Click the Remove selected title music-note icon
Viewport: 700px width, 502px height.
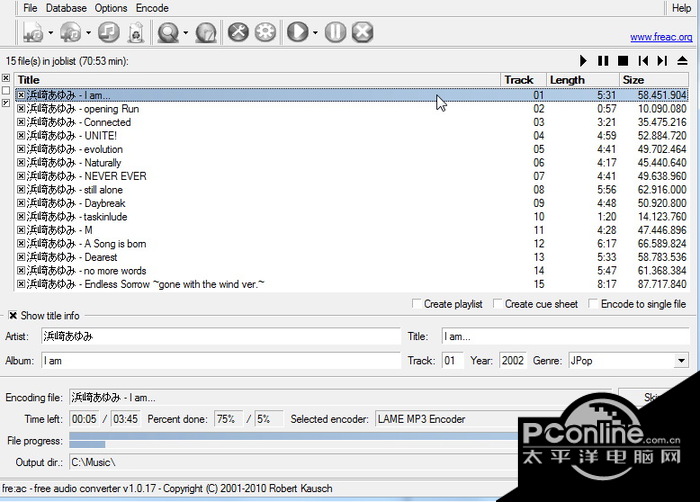[108, 33]
